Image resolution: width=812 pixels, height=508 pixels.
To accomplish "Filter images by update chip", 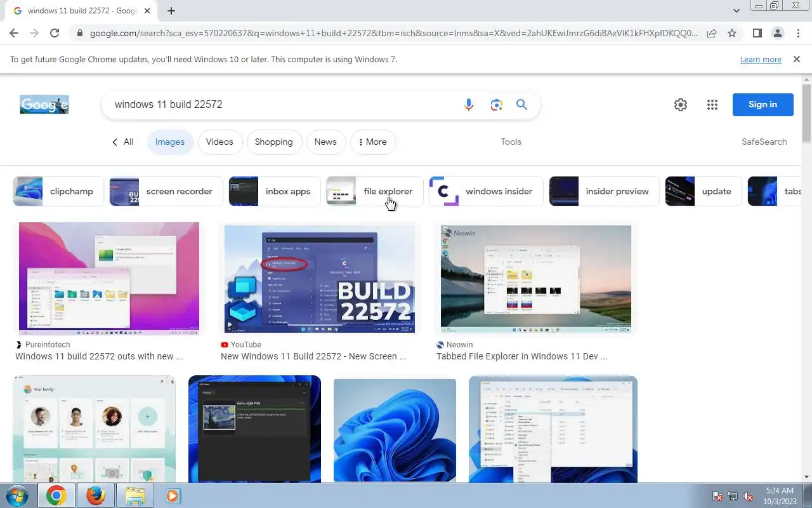I will [703, 191].
